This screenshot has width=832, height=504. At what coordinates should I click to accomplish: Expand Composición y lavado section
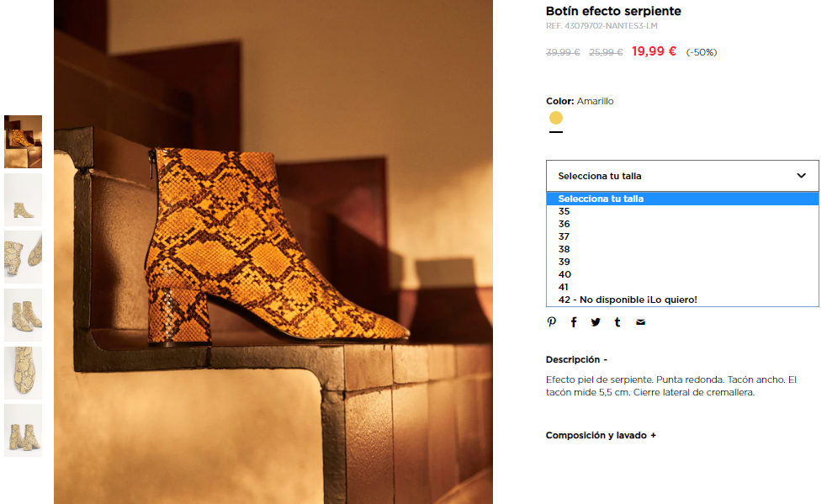coord(601,435)
